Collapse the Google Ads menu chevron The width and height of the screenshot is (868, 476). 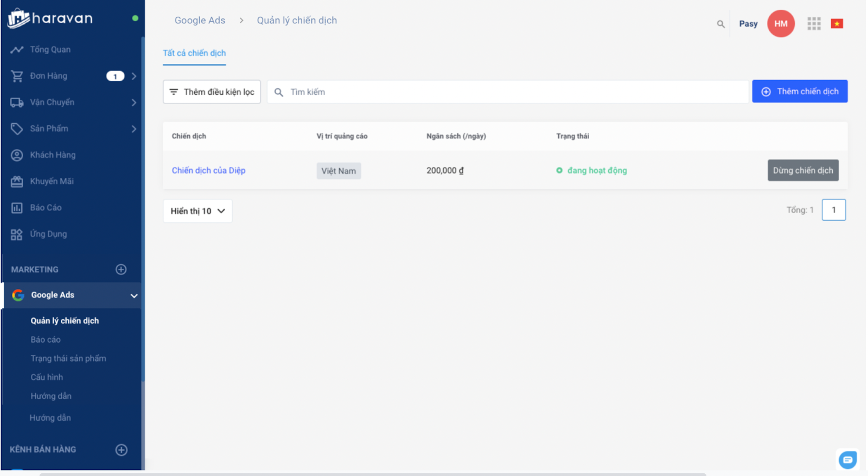(133, 295)
